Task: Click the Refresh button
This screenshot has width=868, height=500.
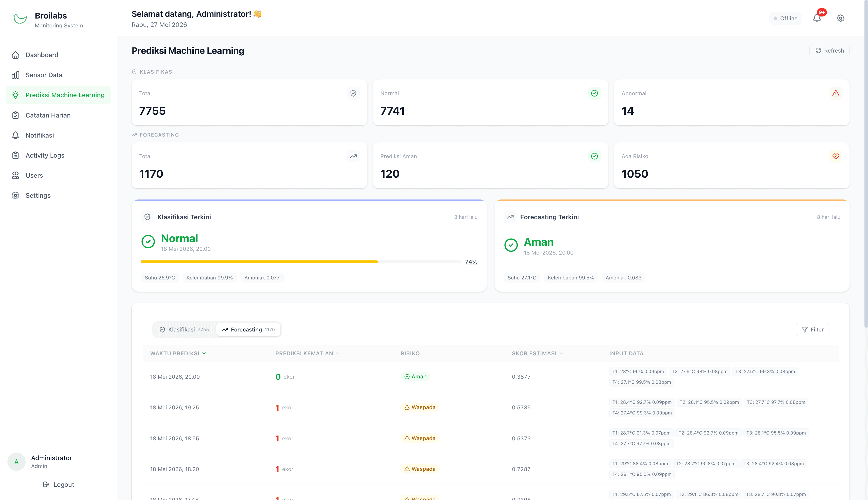Action: 829,51
